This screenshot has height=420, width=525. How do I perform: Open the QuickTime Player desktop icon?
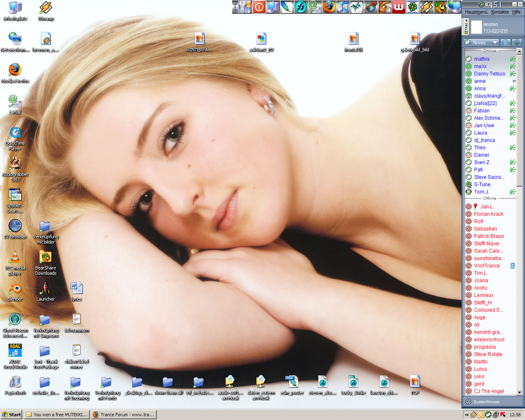point(15,138)
